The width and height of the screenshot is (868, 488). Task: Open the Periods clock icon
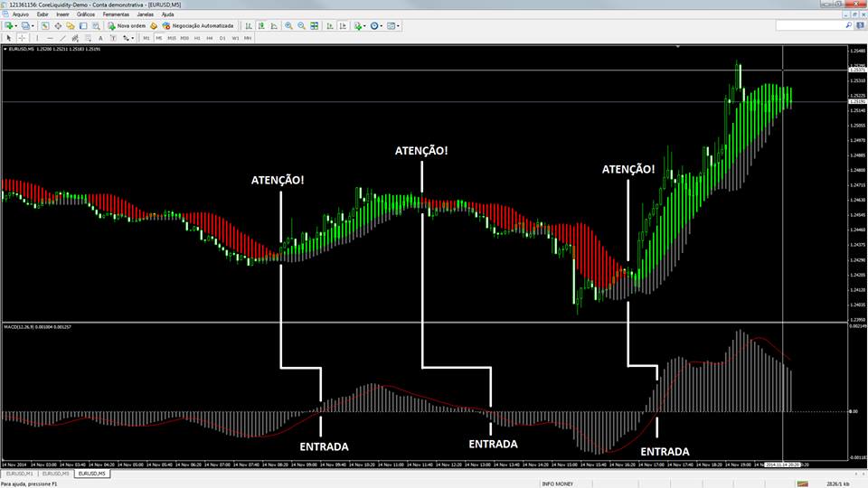374,25
